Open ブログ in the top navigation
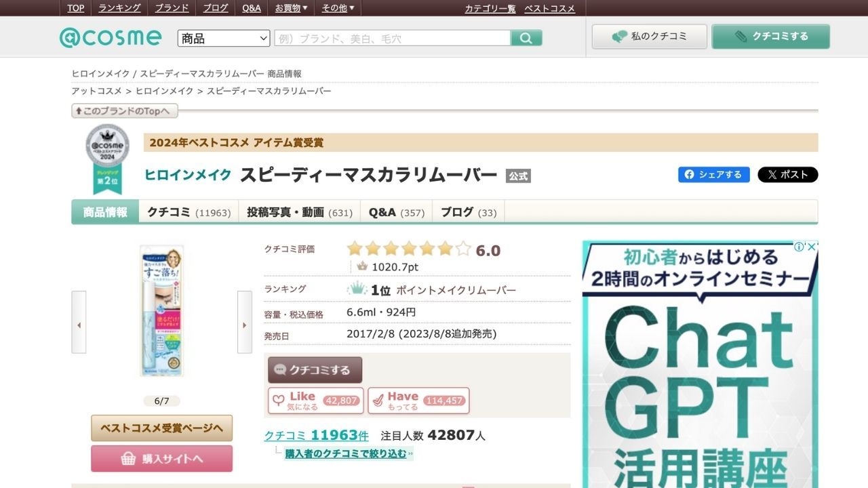 coord(216,8)
